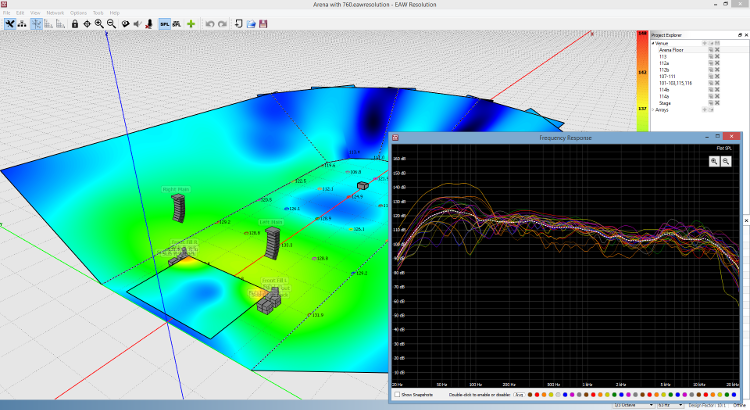The height and width of the screenshot is (410, 750).
Task: Click the rightmost blue curve swatch
Action: click(x=734, y=395)
